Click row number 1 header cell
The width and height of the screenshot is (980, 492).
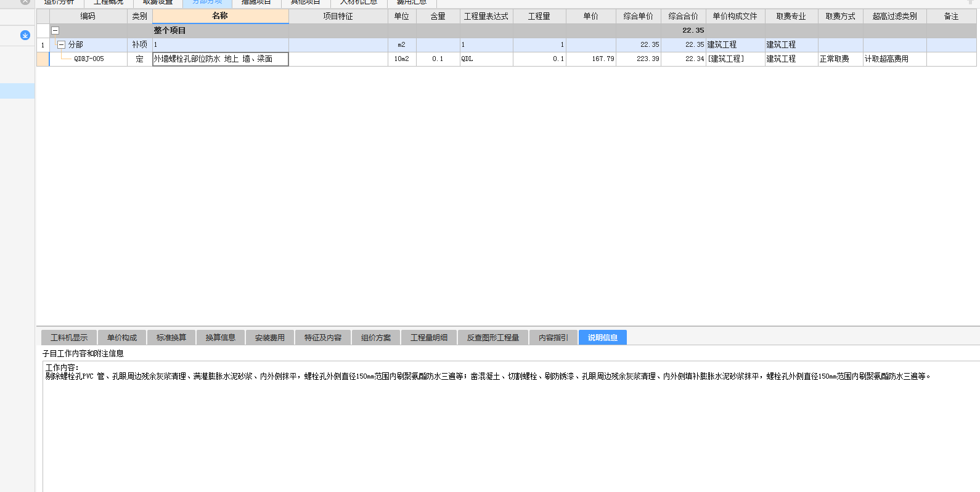click(x=43, y=44)
